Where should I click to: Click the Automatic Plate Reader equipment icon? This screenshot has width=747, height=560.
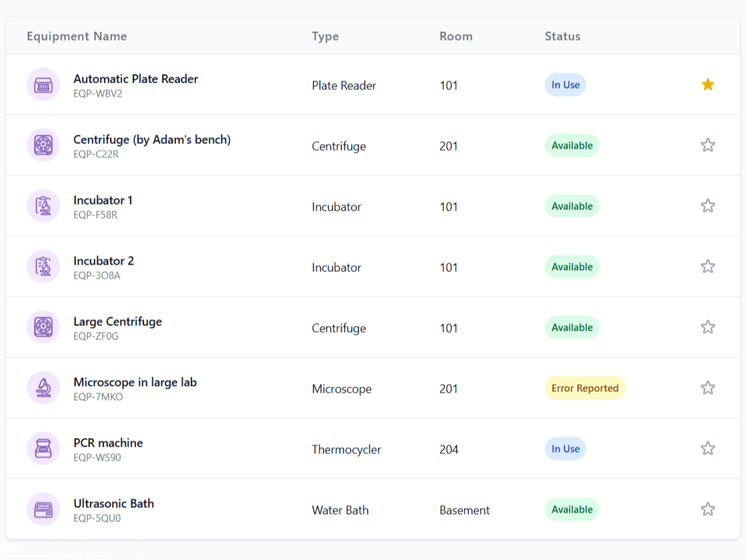click(x=43, y=85)
